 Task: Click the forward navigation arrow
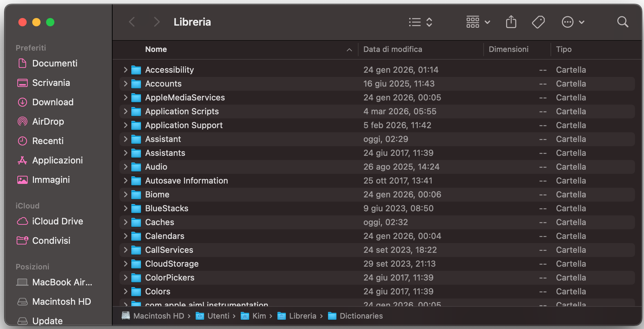click(x=157, y=22)
